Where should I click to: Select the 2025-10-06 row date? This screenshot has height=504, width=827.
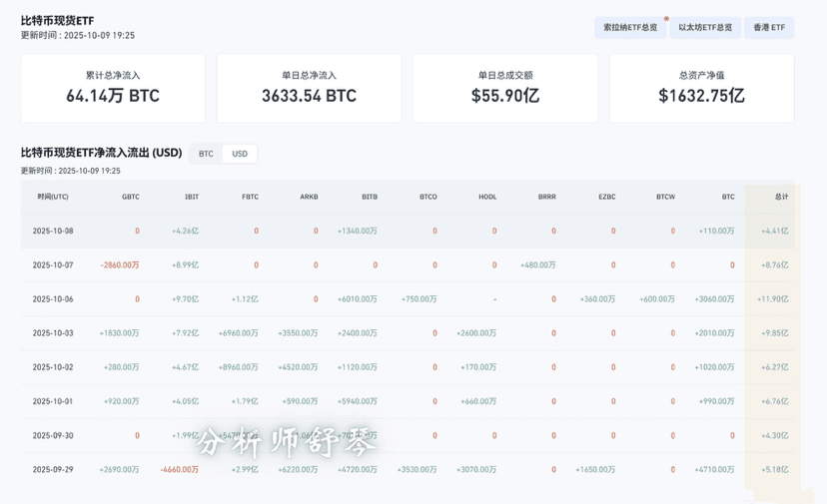pos(53,298)
